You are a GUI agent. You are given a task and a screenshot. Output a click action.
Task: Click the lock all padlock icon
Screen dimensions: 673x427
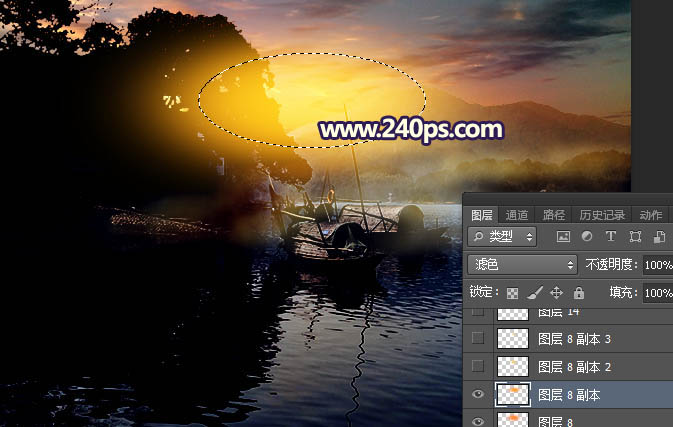579,293
